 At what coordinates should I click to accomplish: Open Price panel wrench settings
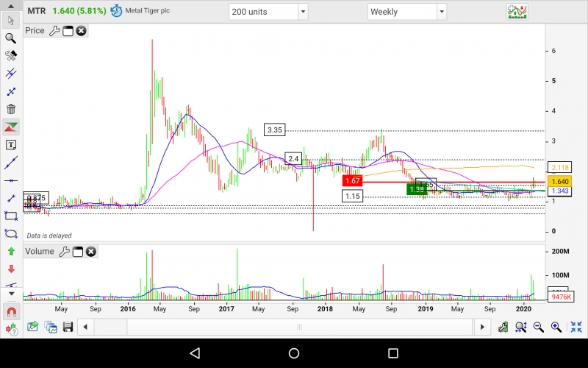coord(54,31)
